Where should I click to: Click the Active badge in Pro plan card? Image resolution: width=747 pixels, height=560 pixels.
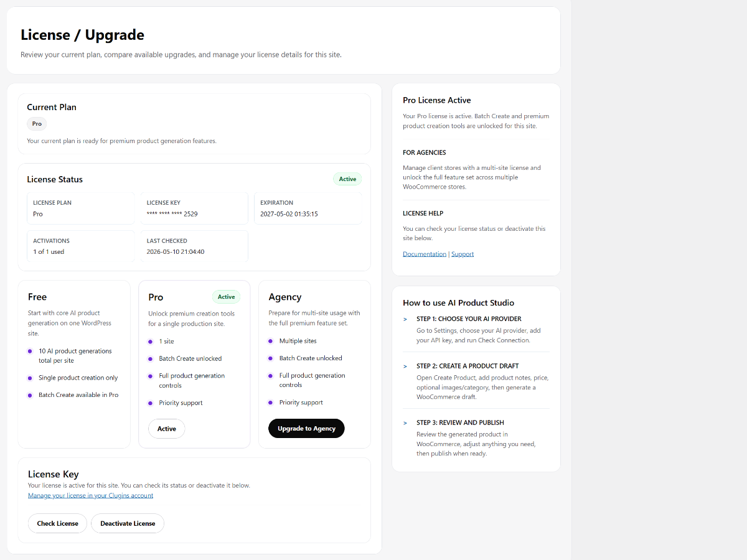226,297
